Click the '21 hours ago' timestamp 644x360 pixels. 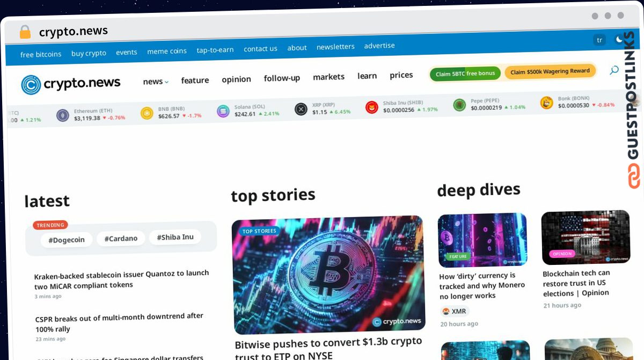point(562,305)
